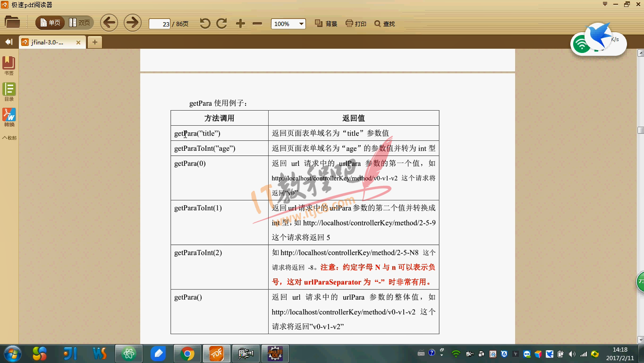The width and height of the screenshot is (644, 363).
Task: Click the PDF reader taskbar icon
Action: click(x=216, y=354)
